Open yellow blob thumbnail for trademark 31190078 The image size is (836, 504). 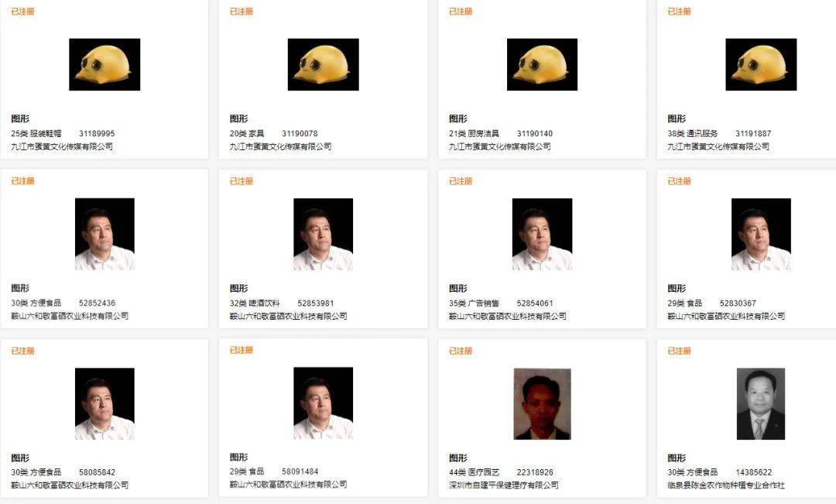tap(323, 64)
